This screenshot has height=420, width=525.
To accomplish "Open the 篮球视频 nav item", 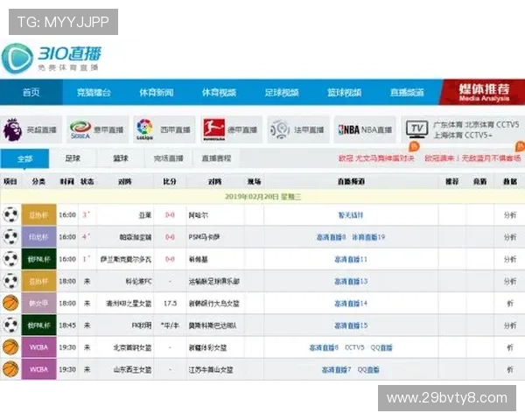I will click(x=344, y=92).
